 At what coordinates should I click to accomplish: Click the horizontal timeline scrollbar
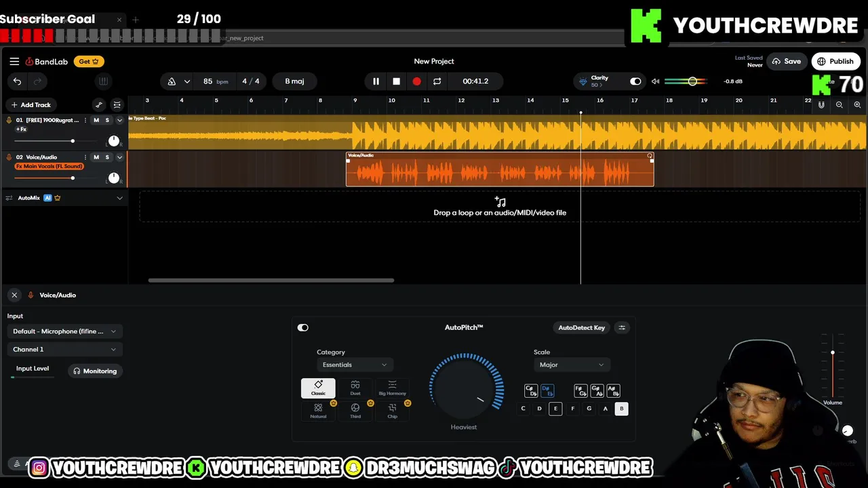(271, 280)
